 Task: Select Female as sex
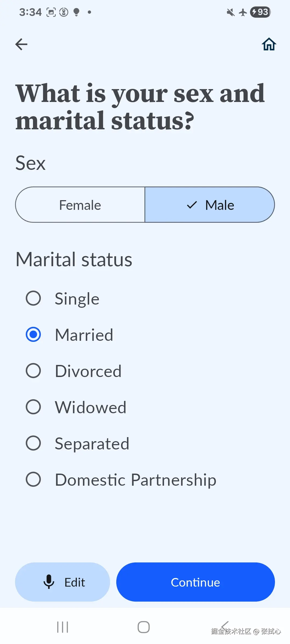point(80,205)
